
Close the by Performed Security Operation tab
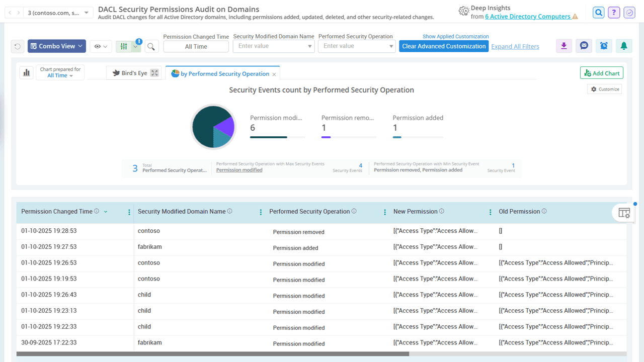click(274, 74)
